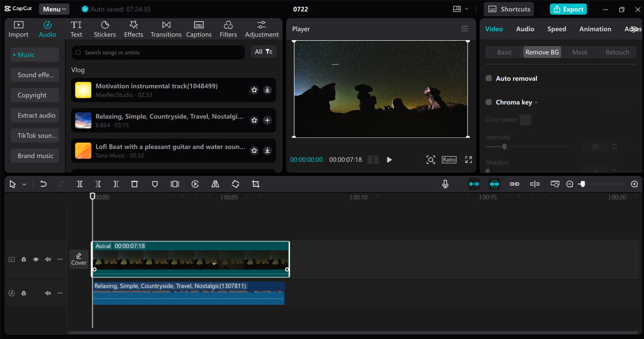Image resolution: width=644 pixels, height=339 pixels.
Task: Select the Sound effects category
Action: click(35, 75)
